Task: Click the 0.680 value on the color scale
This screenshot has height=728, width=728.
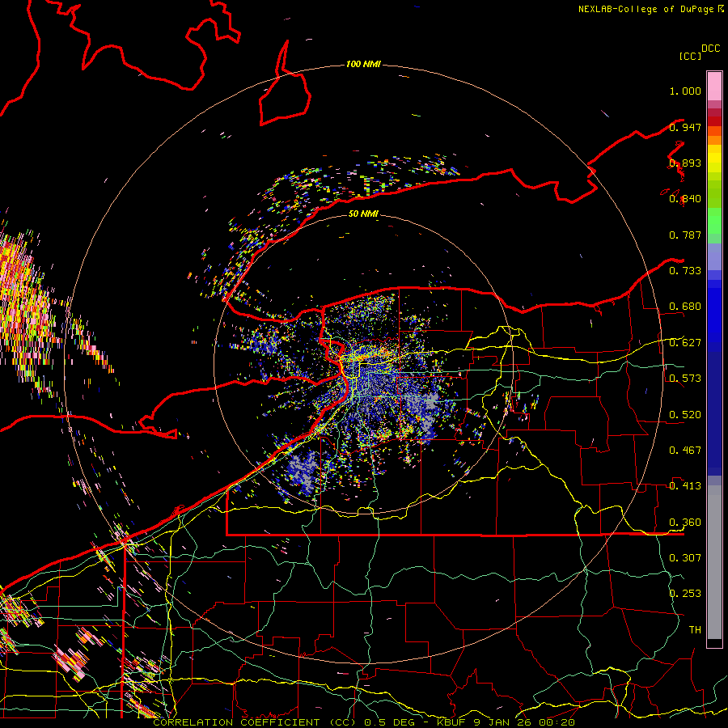Action: click(685, 307)
